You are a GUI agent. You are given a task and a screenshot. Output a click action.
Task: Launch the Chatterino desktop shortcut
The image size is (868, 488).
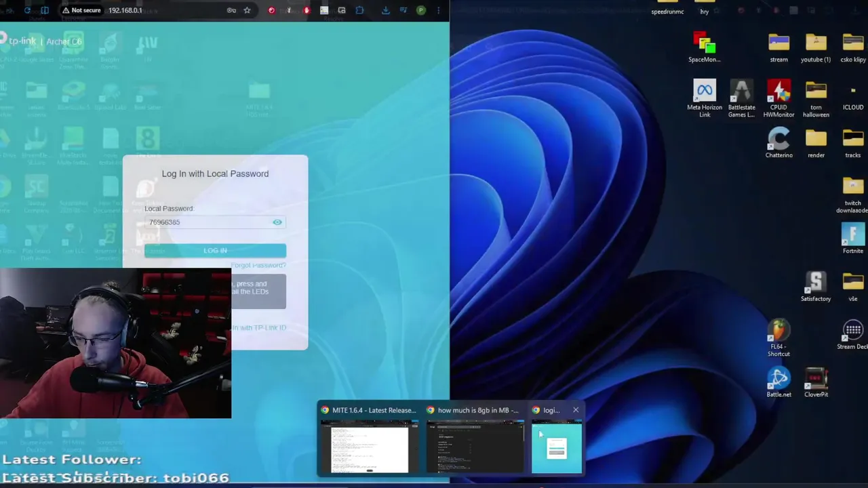(778, 144)
